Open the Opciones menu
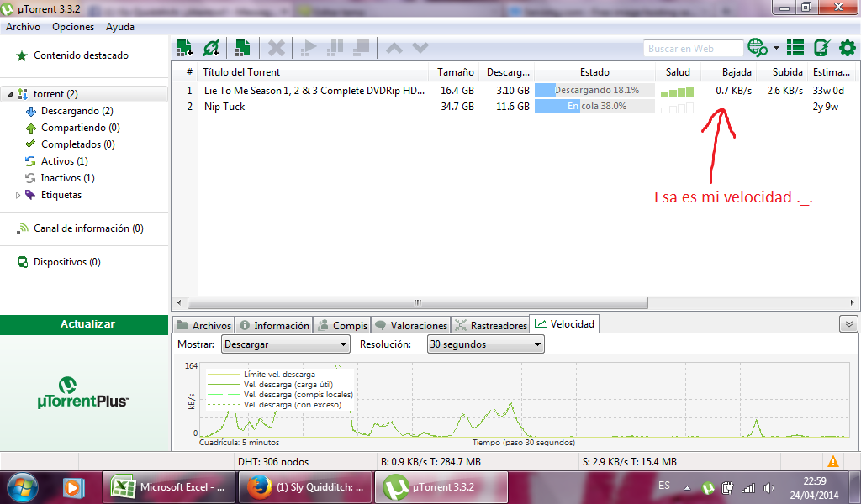Image resolution: width=861 pixels, height=504 pixels. coord(73,26)
